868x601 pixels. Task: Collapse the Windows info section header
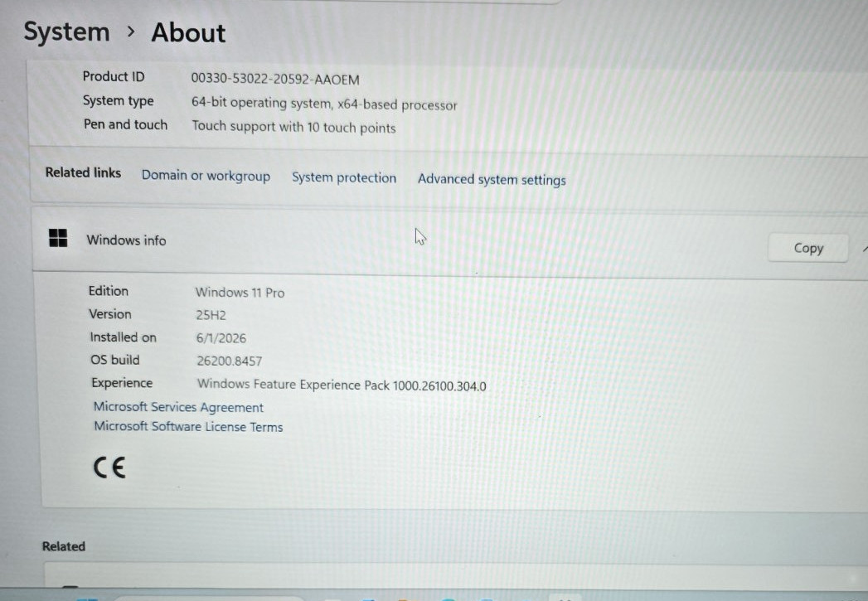tap(449, 242)
